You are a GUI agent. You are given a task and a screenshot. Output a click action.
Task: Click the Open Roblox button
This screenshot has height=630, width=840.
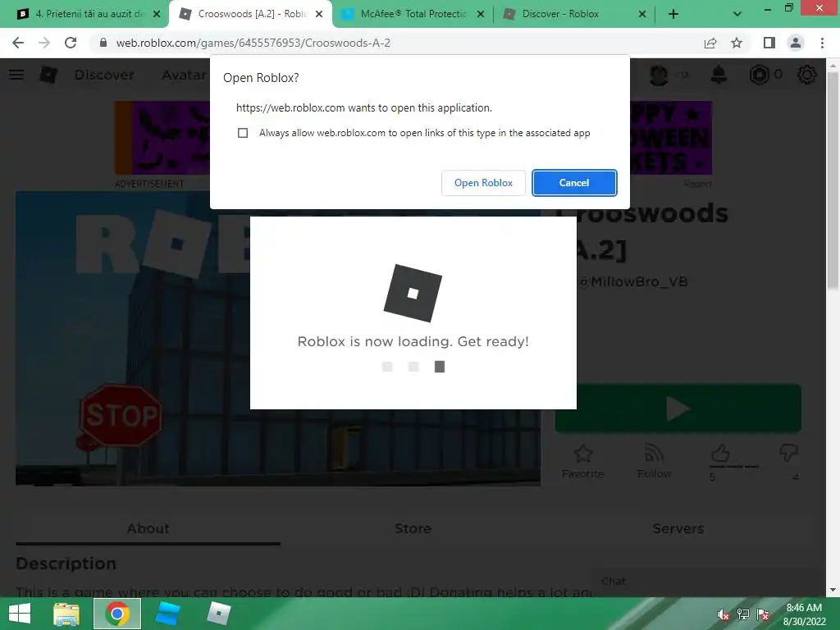point(483,183)
